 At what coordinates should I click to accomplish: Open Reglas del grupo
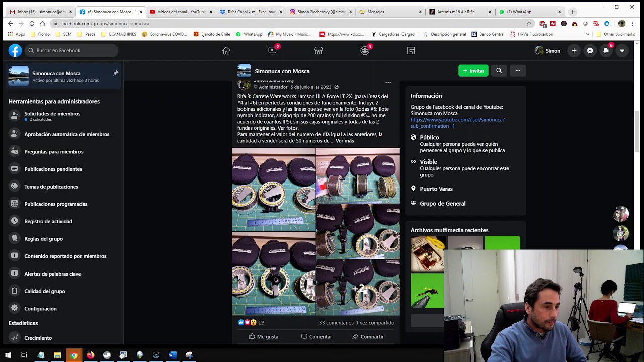coord(63,239)
